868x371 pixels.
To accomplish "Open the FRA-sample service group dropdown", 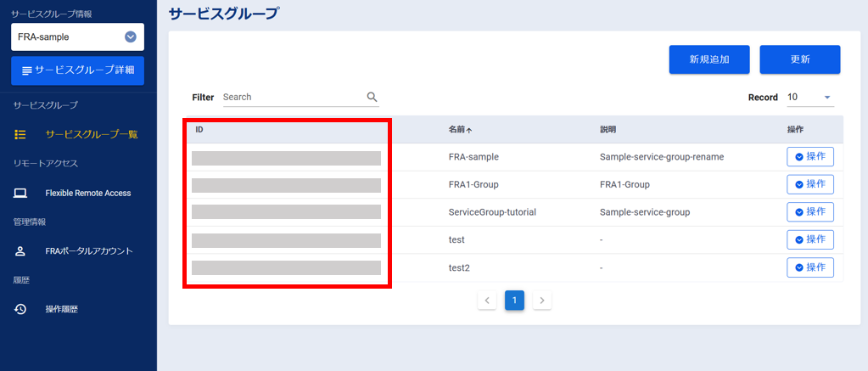I will (x=130, y=37).
